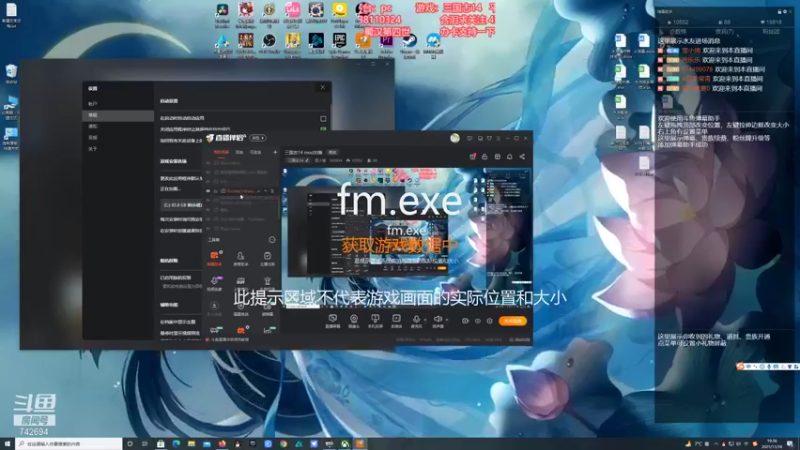Open the game category pill under the stream title
The image size is (800, 450).
pos(298,160)
